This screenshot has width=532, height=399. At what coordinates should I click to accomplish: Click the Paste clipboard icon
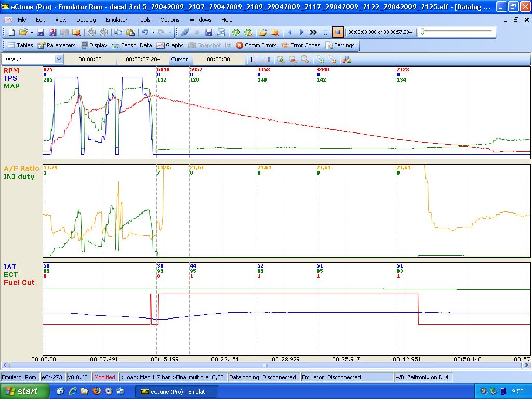(x=130, y=32)
